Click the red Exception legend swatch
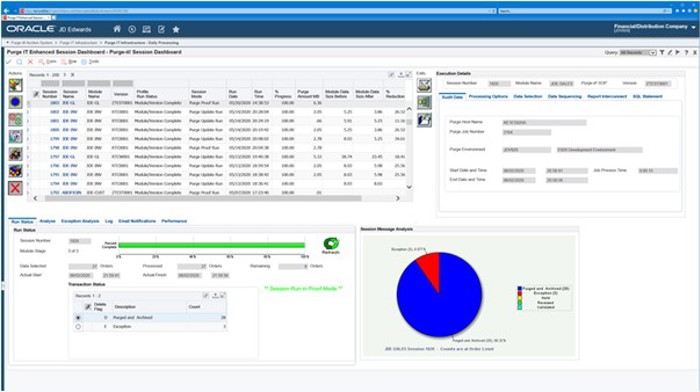Viewport: 700px width, 392px height. [x=520, y=293]
